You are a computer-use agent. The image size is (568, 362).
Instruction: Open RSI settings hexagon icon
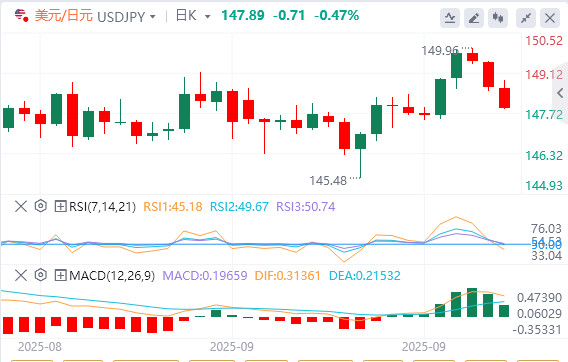pyautogui.click(x=41, y=206)
